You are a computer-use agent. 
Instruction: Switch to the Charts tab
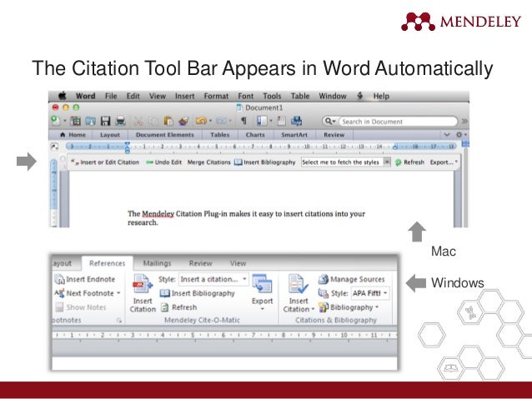pos(255,135)
